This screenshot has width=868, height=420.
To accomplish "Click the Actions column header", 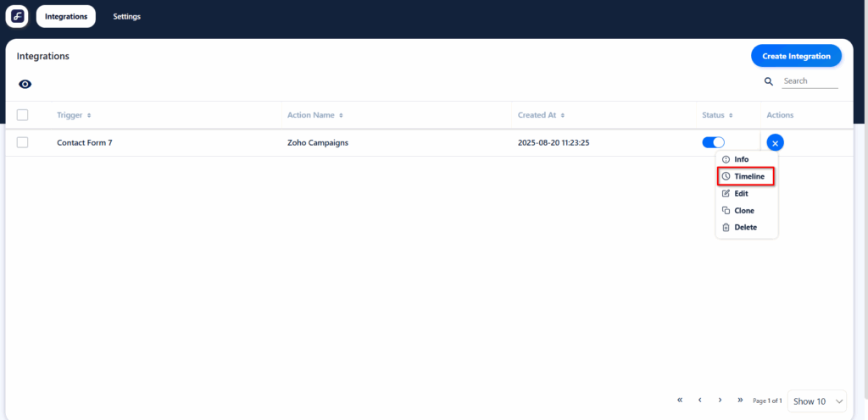I will (x=780, y=115).
